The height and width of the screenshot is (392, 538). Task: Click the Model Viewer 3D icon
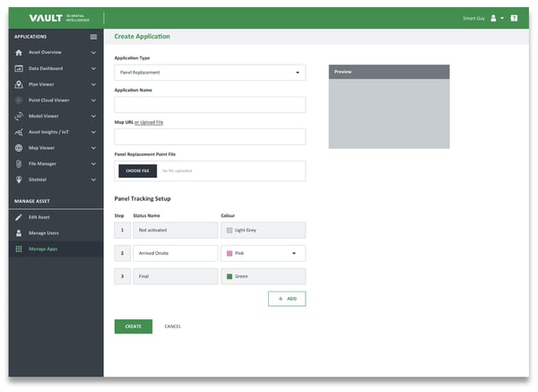tap(19, 116)
